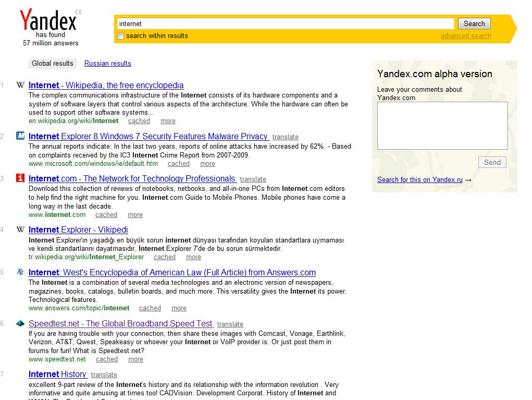Screen dimensions: 532x400
Task: Click www.internet.com URL text
Action: pos(57,214)
